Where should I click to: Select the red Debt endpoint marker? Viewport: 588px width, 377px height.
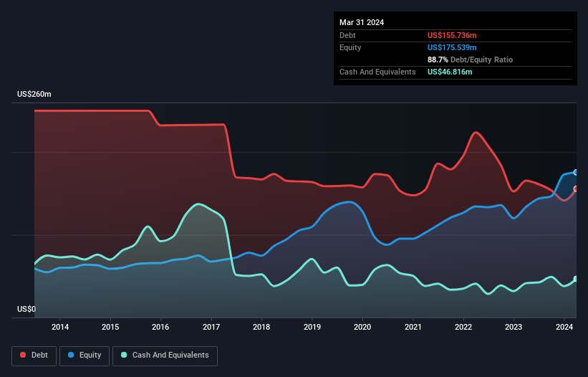pyautogui.click(x=576, y=188)
